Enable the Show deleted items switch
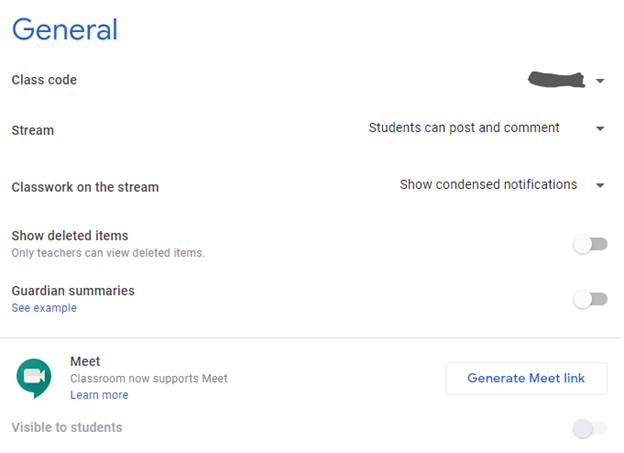The height and width of the screenshot is (453, 624). [x=590, y=244]
